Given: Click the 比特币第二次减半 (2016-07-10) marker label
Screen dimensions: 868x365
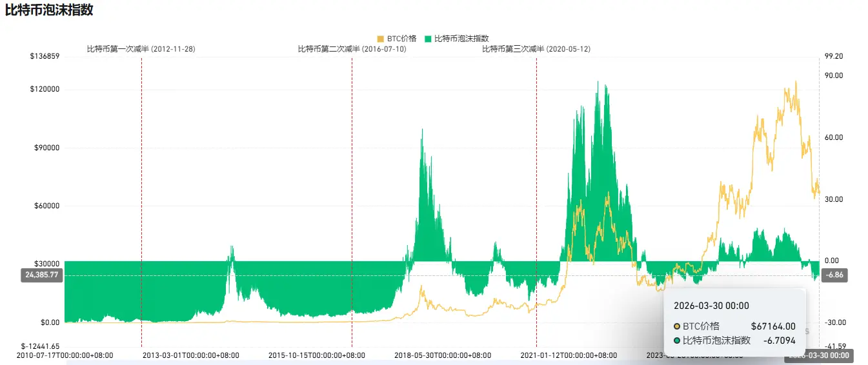Looking at the screenshot, I should [x=352, y=49].
